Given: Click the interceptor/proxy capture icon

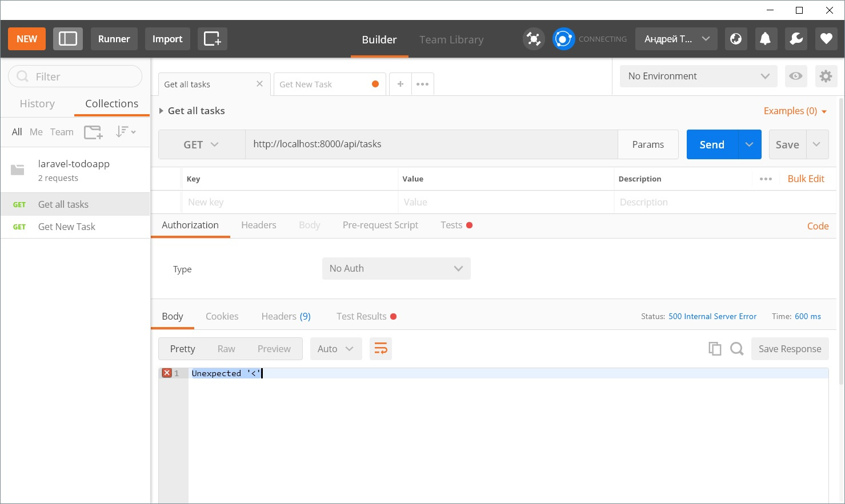Looking at the screenshot, I should coord(534,39).
